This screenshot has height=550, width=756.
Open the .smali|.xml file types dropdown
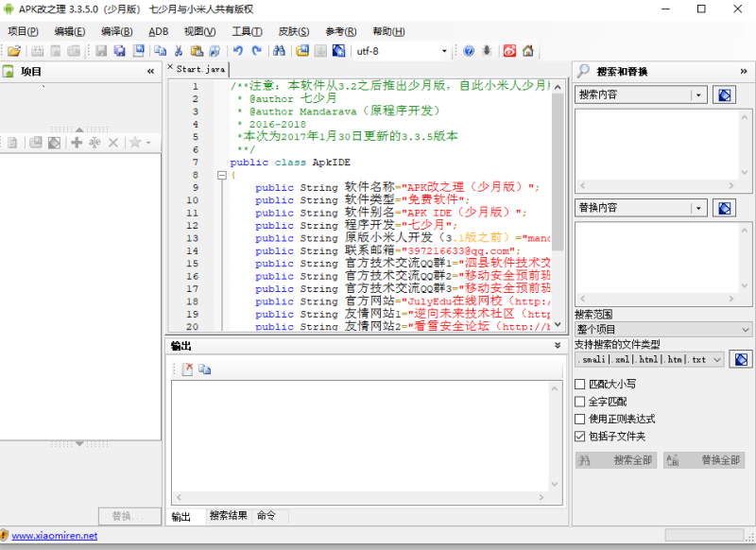(x=649, y=360)
